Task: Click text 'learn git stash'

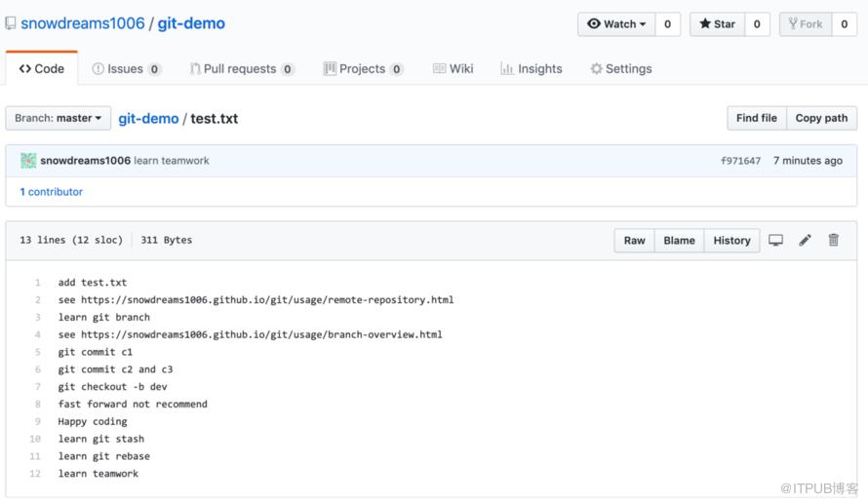Action: [101, 439]
